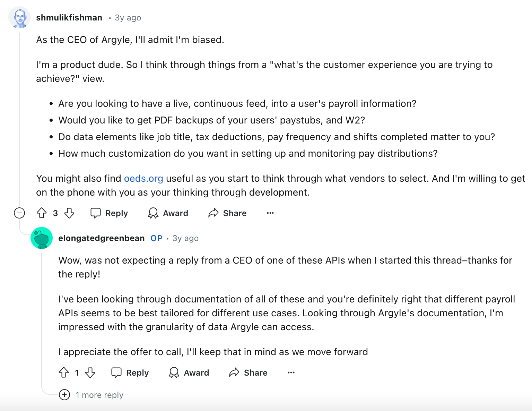The height and width of the screenshot is (411, 532).
Task: Upvote shmulikfishman's comment
Action: pyautogui.click(x=42, y=213)
